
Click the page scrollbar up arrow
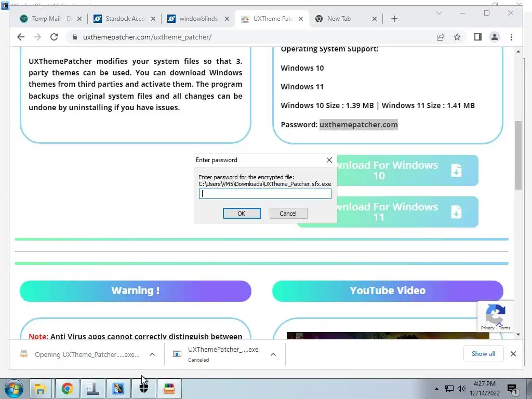518,51
